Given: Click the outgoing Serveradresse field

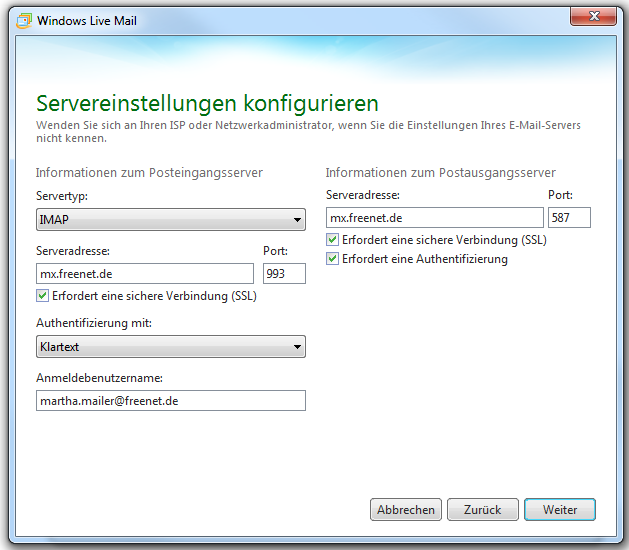Looking at the screenshot, I should (435, 217).
